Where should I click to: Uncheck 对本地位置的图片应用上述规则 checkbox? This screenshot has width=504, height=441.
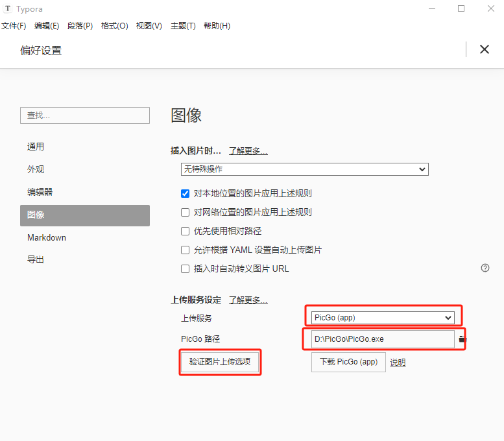point(185,193)
